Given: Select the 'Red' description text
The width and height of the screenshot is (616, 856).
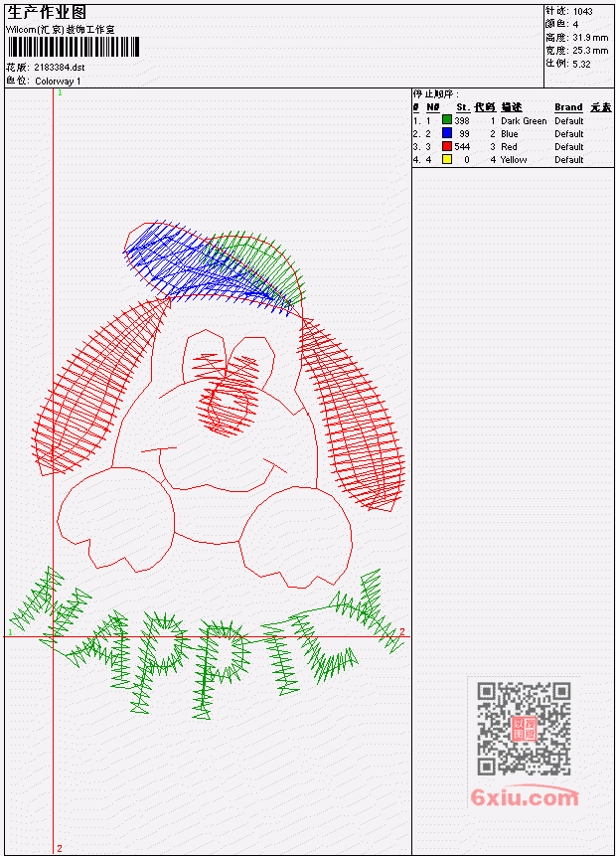Looking at the screenshot, I should [509, 147].
